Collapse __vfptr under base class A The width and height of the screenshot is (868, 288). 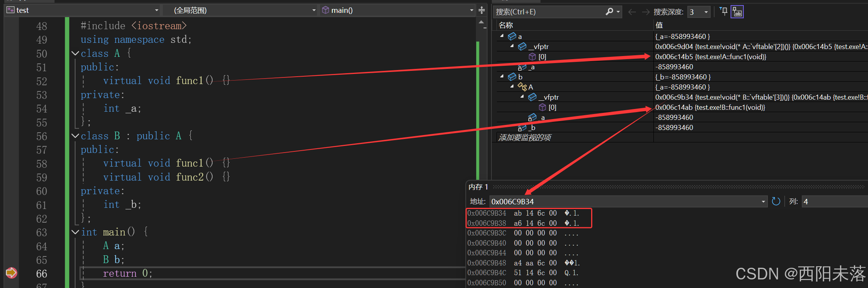point(522,97)
